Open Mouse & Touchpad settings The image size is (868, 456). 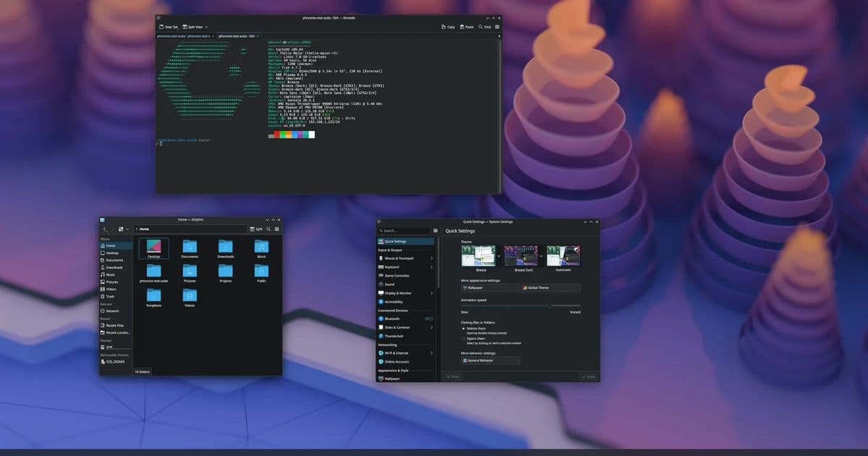406,258
